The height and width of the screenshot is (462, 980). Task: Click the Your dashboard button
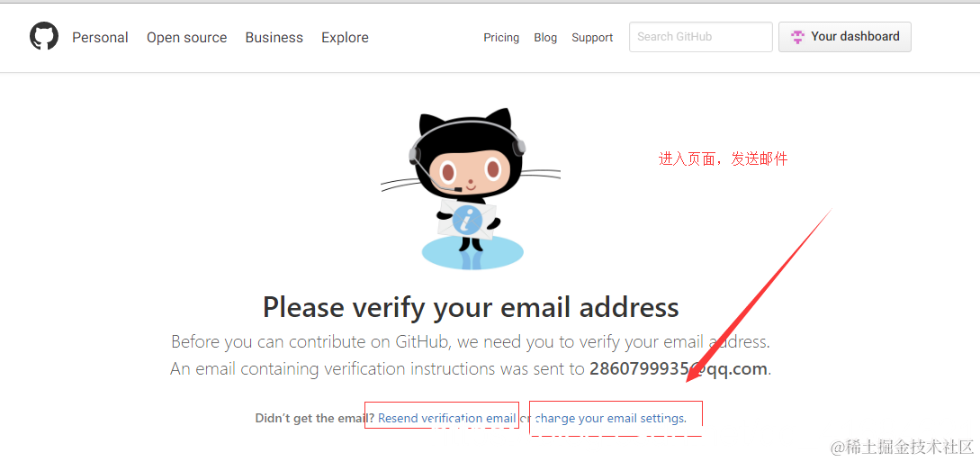point(844,37)
